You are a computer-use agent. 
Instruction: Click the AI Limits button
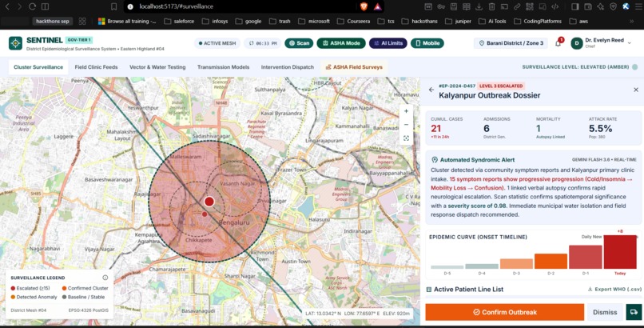[388, 43]
